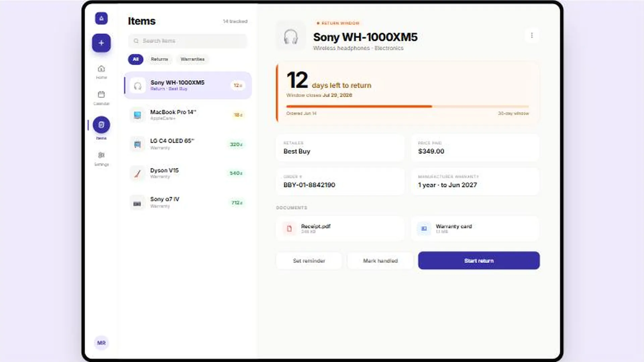This screenshot has width=644, height=362.
Task: Click the 18d badge on MacBook Pro
Action: [x=238, y=115]
